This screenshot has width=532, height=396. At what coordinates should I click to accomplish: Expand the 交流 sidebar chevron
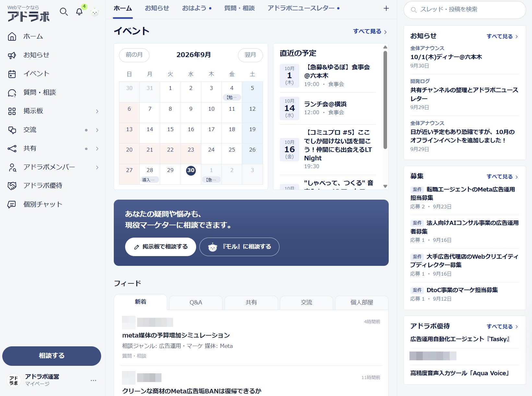(x=97, y=130)
